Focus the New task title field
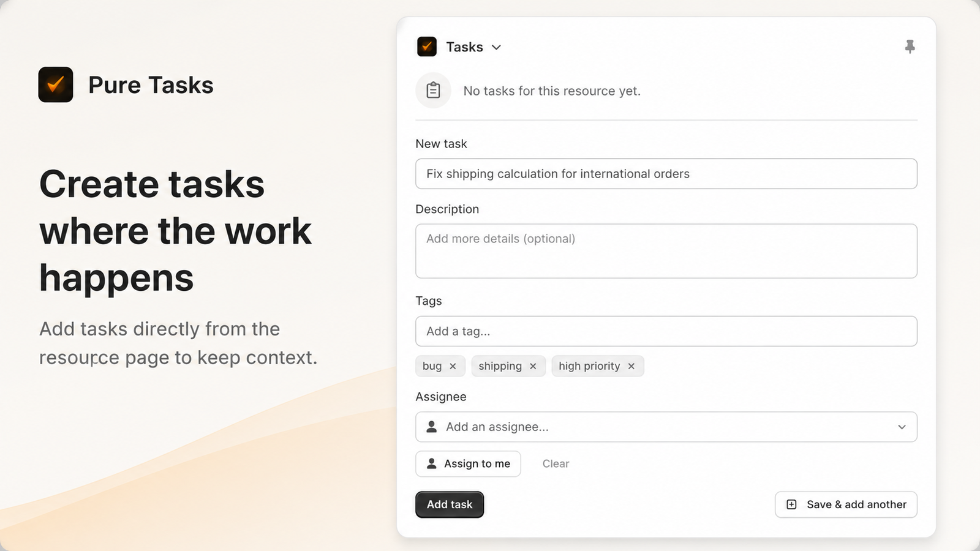Image resolution: width=980 pixels, height=551 pixels. coord(666,174)
